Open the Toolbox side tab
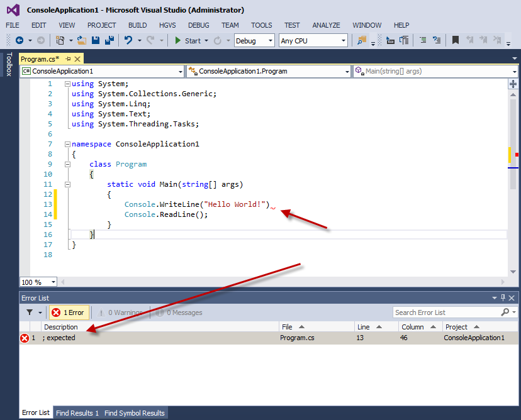Image resolution: width=521 pixels, height=420 pixels. pyautogui.click(x=9, y=64)
